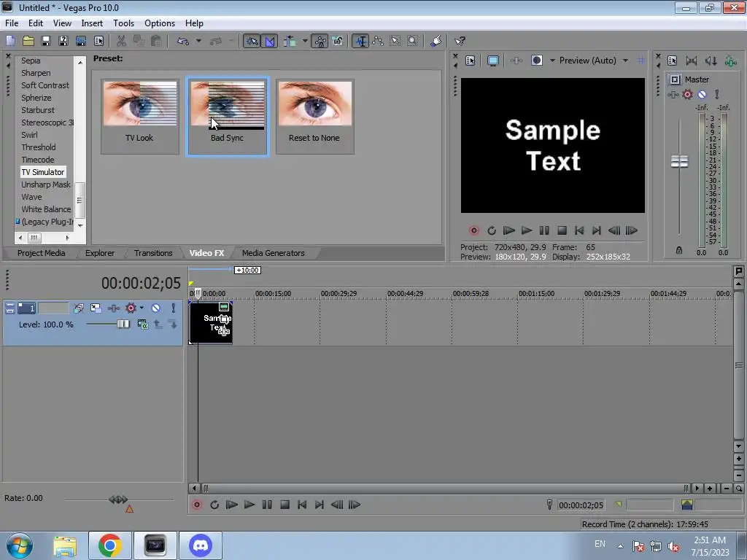Select Sharpen in the Video FX list
Viewport: 747px width, 560px height.
pos(36,73)
